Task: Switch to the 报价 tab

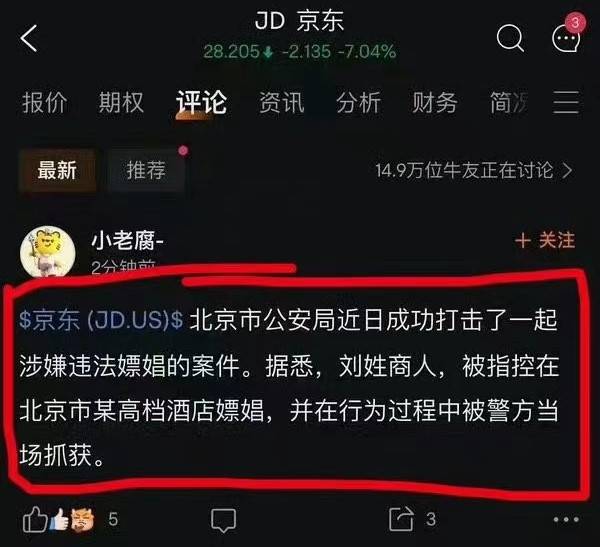Action: click(x=44, y=102)
